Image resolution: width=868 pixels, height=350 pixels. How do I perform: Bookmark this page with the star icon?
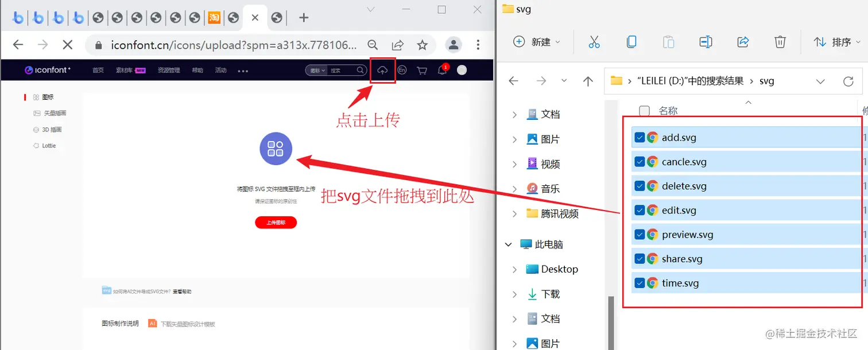(423, 45)
